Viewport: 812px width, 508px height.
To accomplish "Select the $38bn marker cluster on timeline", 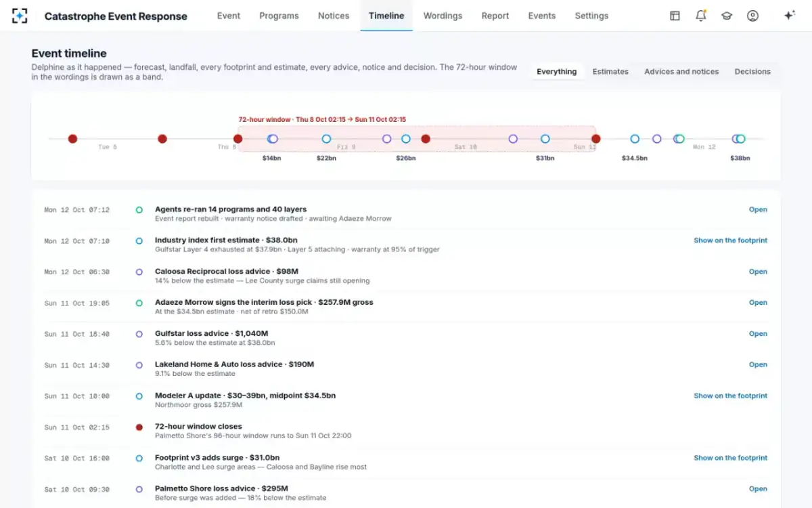I will (x=739, y=139).
